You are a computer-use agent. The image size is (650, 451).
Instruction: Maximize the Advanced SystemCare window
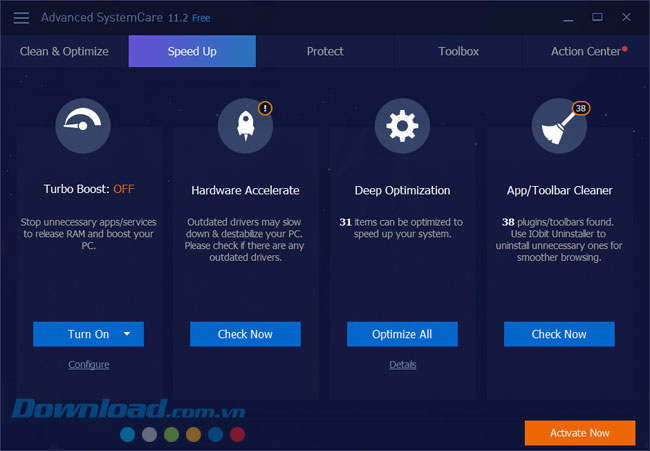[597, 17]
